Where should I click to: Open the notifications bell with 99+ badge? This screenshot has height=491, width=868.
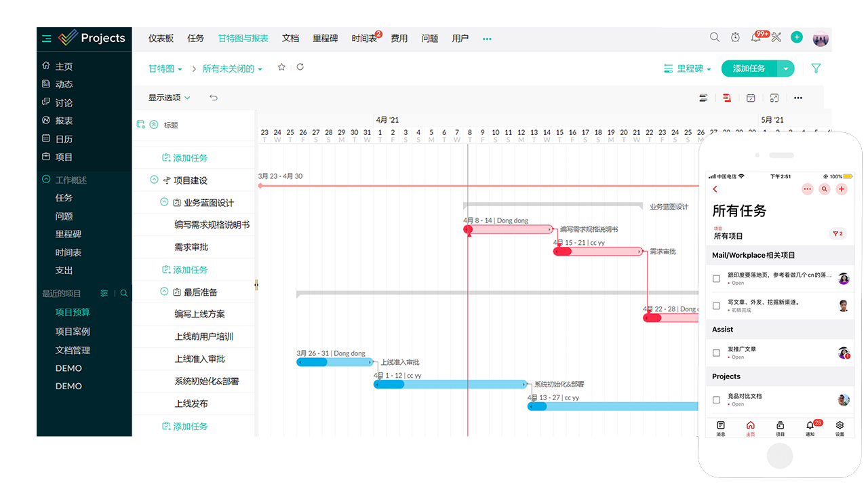pyautogui.click(x=756, y=37)
